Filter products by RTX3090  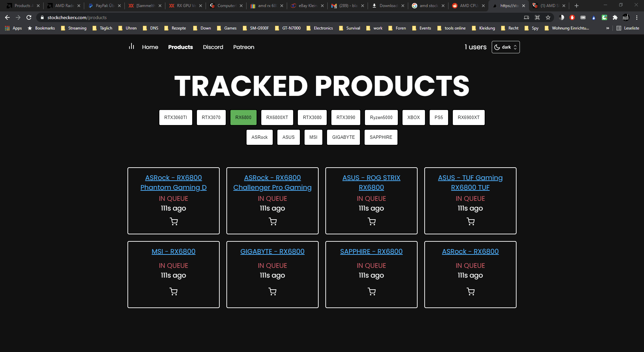[346, 117]
